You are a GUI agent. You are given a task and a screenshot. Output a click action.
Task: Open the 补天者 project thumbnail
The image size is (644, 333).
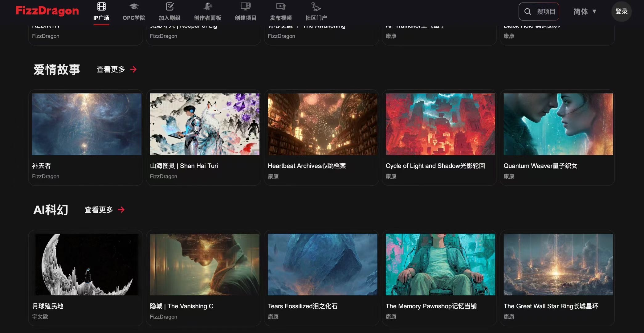coord(87,124)
